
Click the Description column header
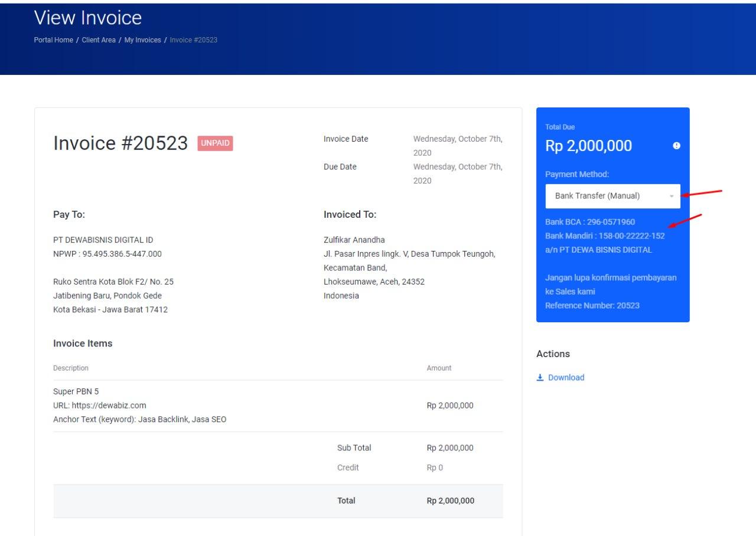(71, 368)
